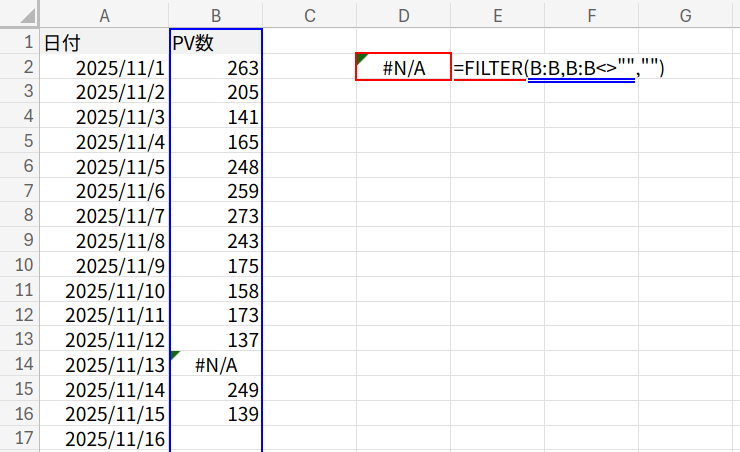
Task: Select column A header
Action: [104, 15]
